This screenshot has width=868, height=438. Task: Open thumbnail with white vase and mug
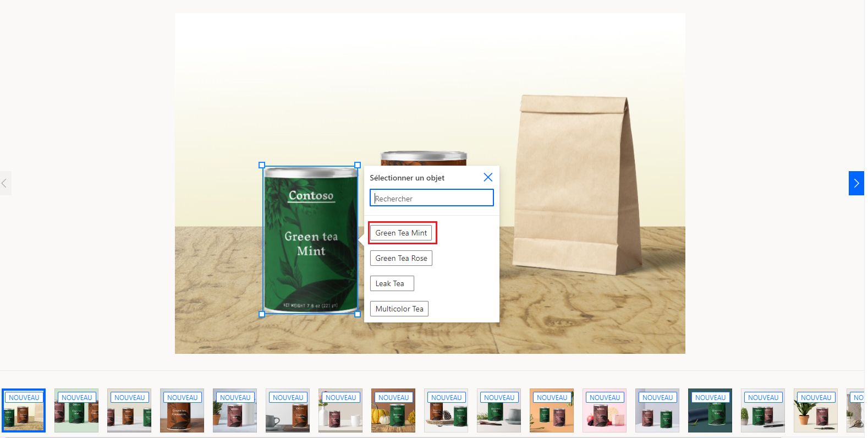click(340, 410)
